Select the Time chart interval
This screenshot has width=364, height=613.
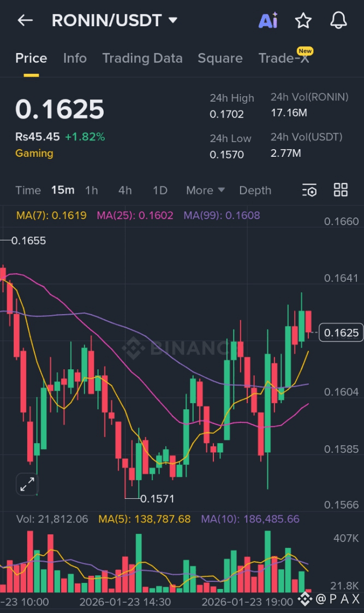coord(28,190)
